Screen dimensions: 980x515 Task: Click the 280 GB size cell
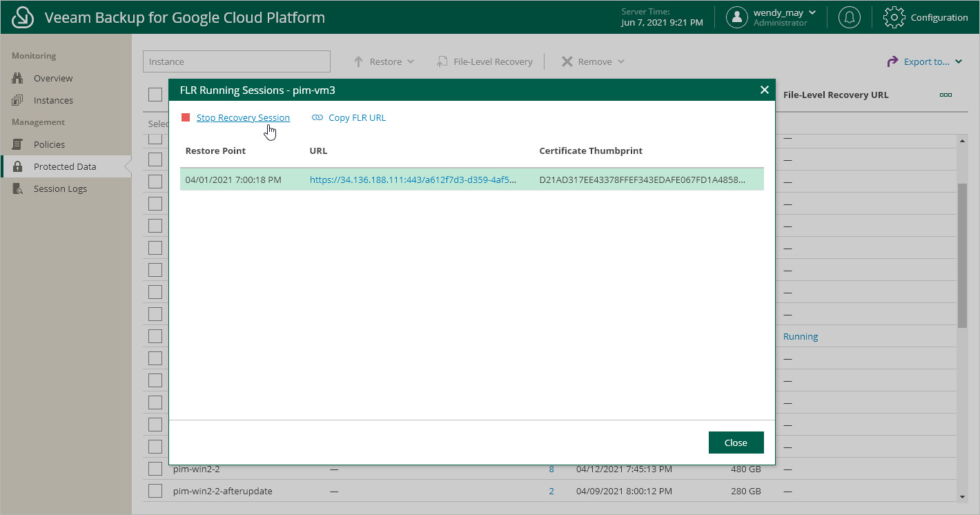point(746,491)
